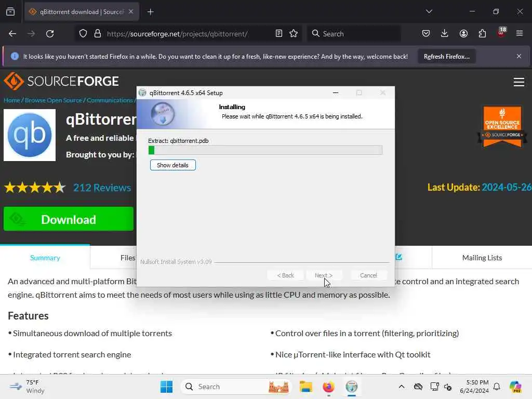
Task: Click the installer progress bar
Action: [x=265, y=150]
